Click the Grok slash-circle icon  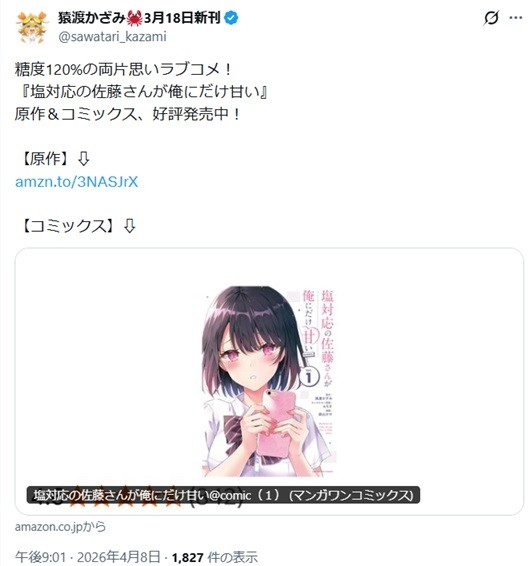click(x=491, y=18)
